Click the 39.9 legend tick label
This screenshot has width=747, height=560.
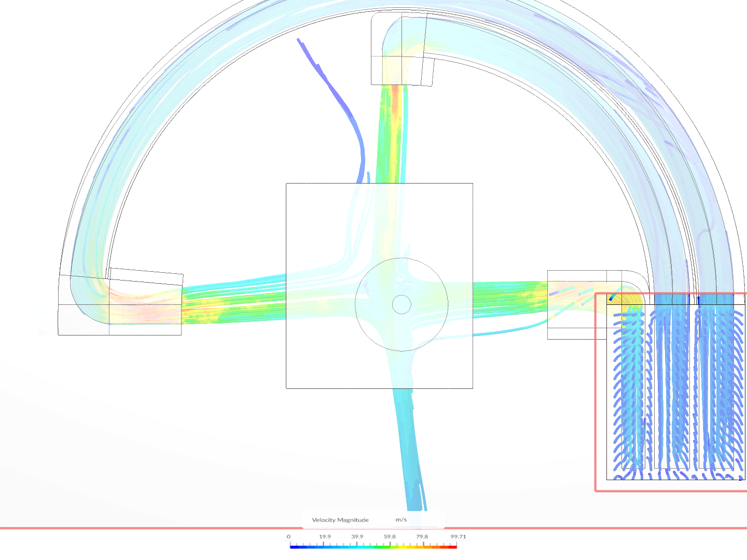click(x=357, y=537)
